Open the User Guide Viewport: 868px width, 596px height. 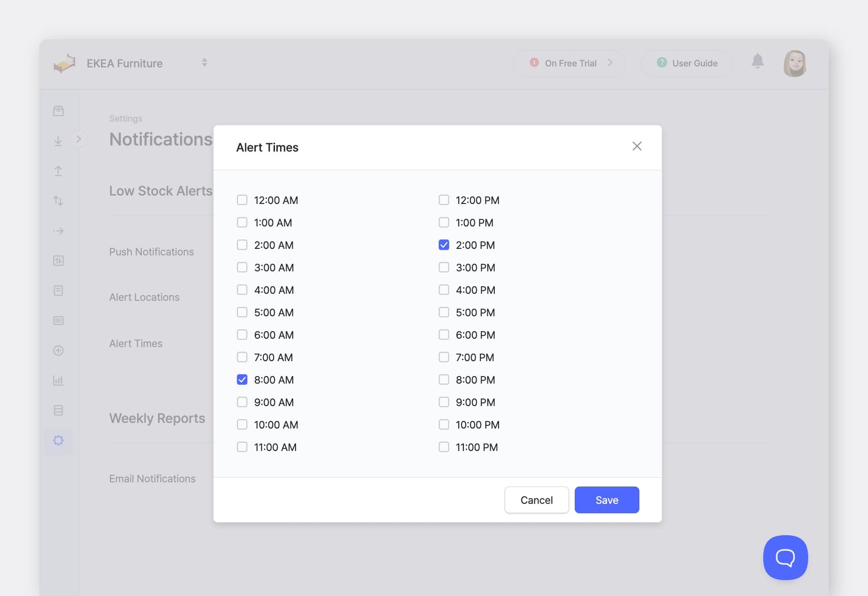pos(686,63)
